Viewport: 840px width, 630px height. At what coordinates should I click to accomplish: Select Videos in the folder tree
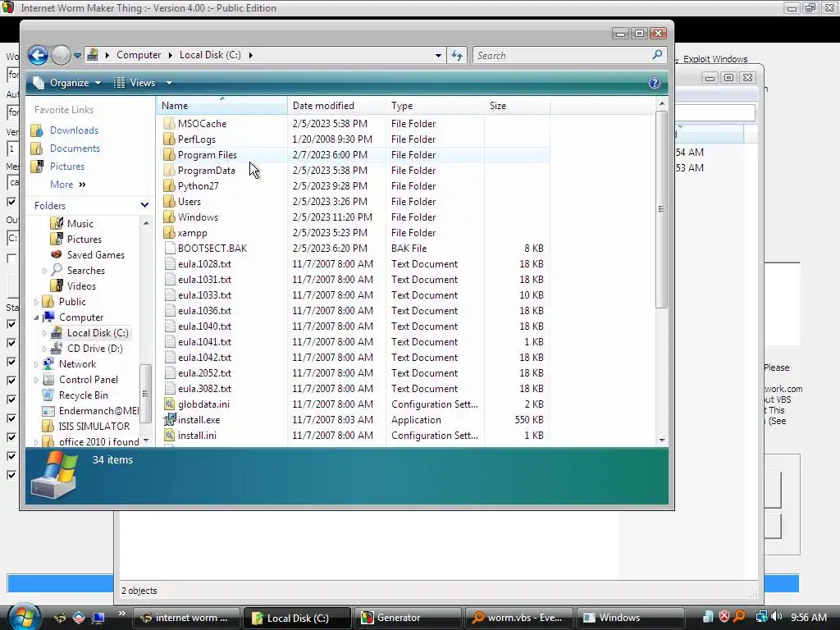coord(81,285)
